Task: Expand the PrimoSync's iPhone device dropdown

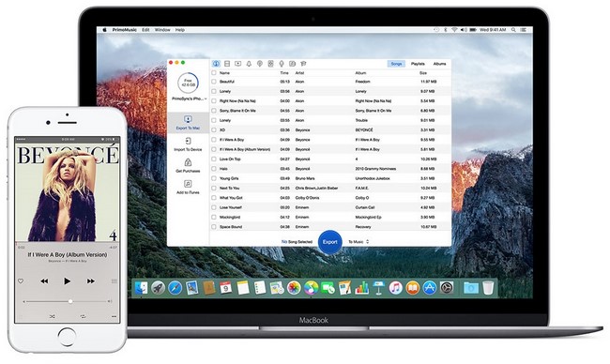Action: [x=189, y=99]
